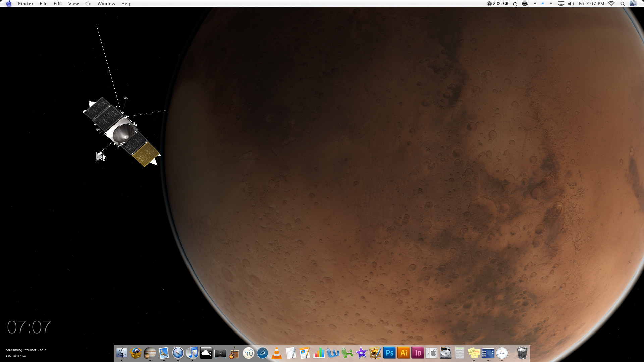644x362 pixels.
Task: Open iTunes from the Dock
Action: click(192, 353)
